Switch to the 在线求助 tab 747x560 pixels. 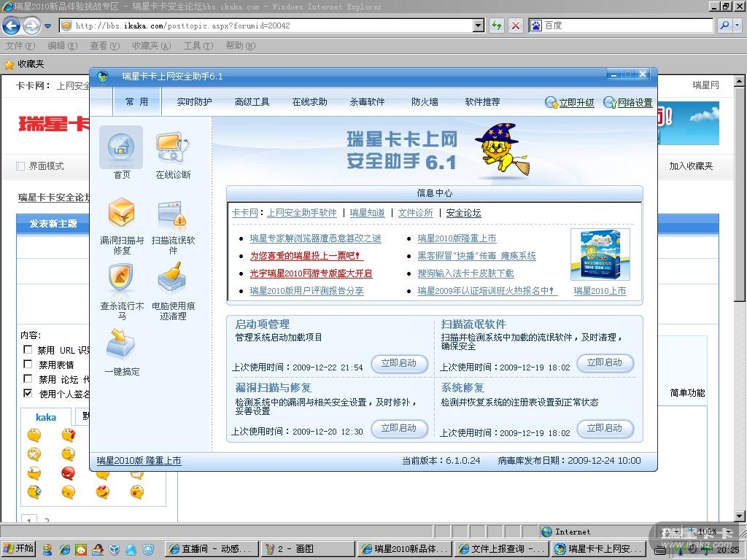pos(309,102)
